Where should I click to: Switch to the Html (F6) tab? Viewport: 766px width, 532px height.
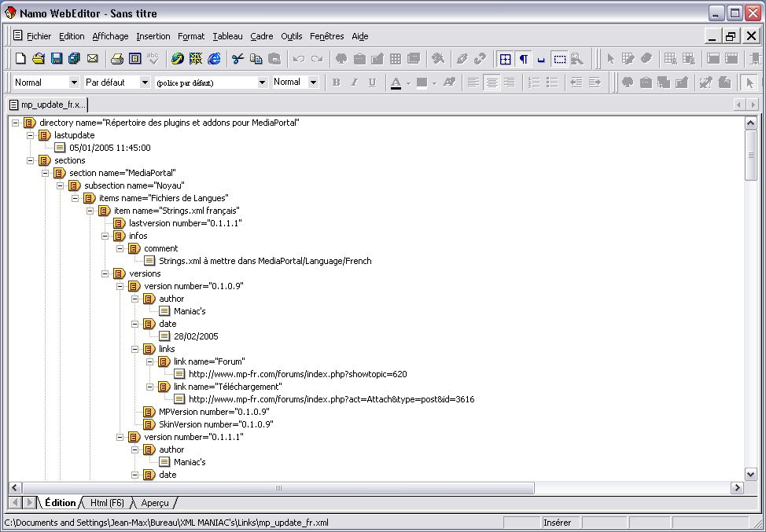[107, 503]
